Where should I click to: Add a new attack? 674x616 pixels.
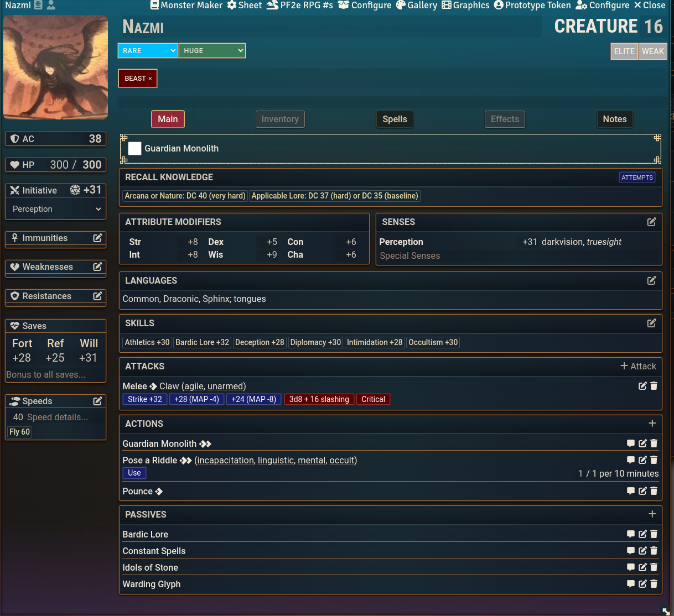coord(638,366)
